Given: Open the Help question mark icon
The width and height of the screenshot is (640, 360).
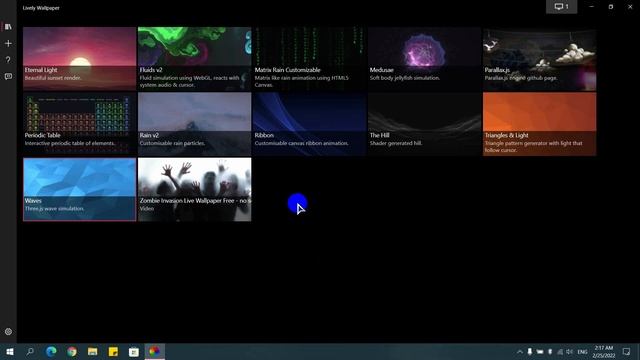Looking at the screenshot, I should pos(8,60).
